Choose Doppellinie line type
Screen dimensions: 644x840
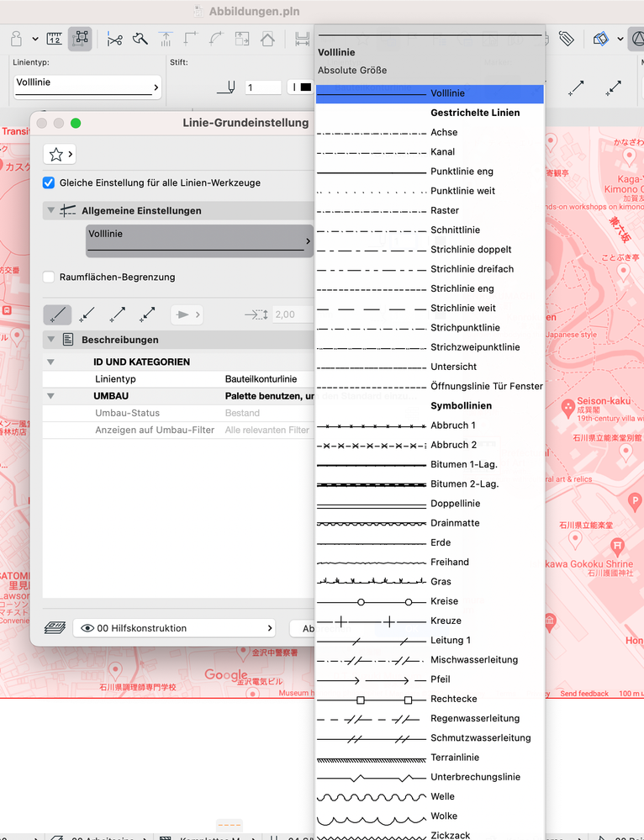(430, 504)
